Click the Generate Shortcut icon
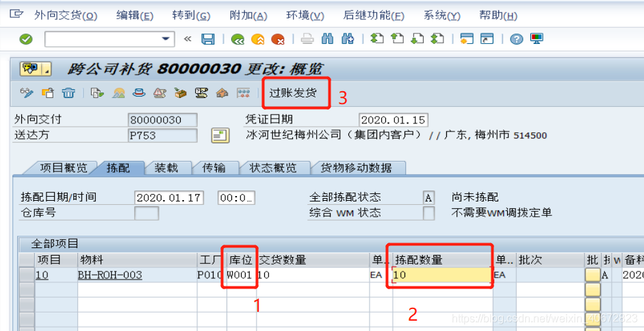The height and width of the screenshot is (331, 644). pyautogui.click(x=487, y=39)
